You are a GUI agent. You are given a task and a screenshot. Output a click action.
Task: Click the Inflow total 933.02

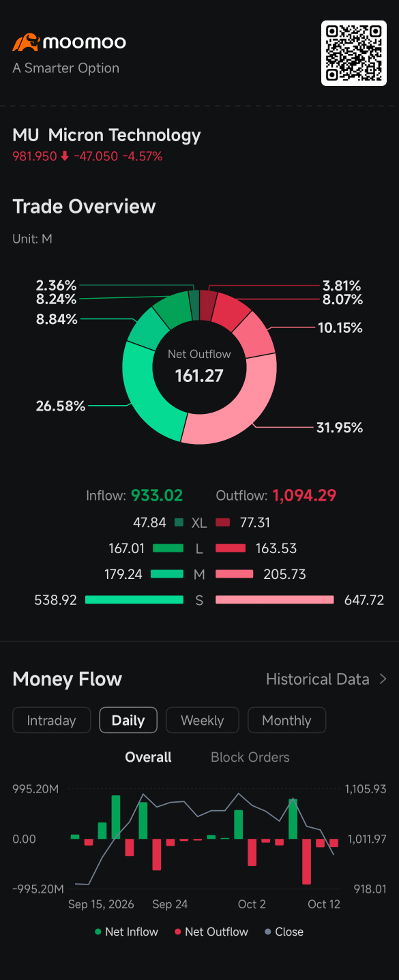pos(157,496)
